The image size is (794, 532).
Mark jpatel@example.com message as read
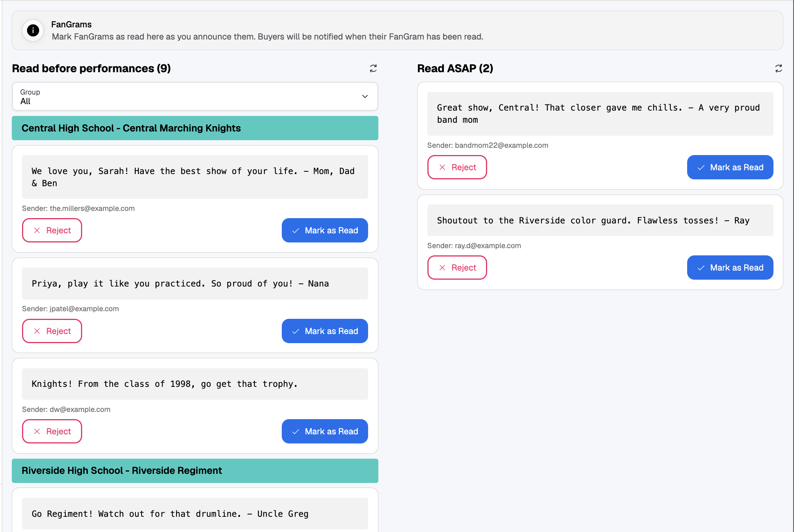coord(325,331)
